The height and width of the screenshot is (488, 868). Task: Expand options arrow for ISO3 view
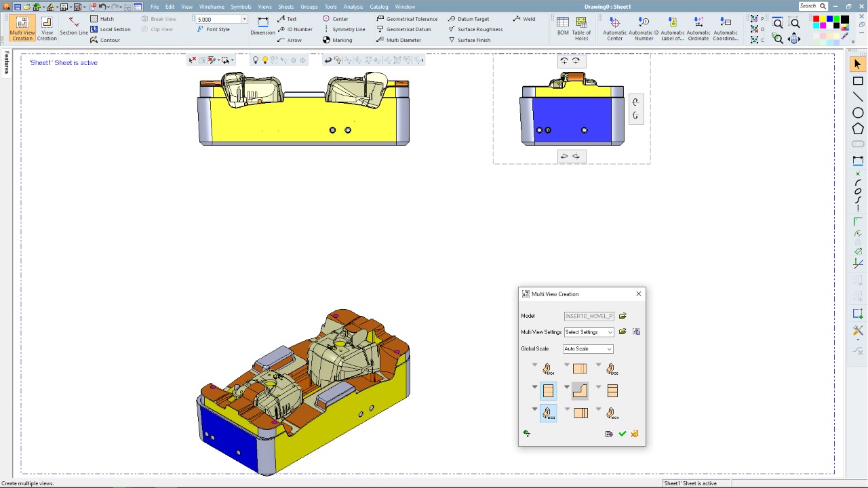535,409
